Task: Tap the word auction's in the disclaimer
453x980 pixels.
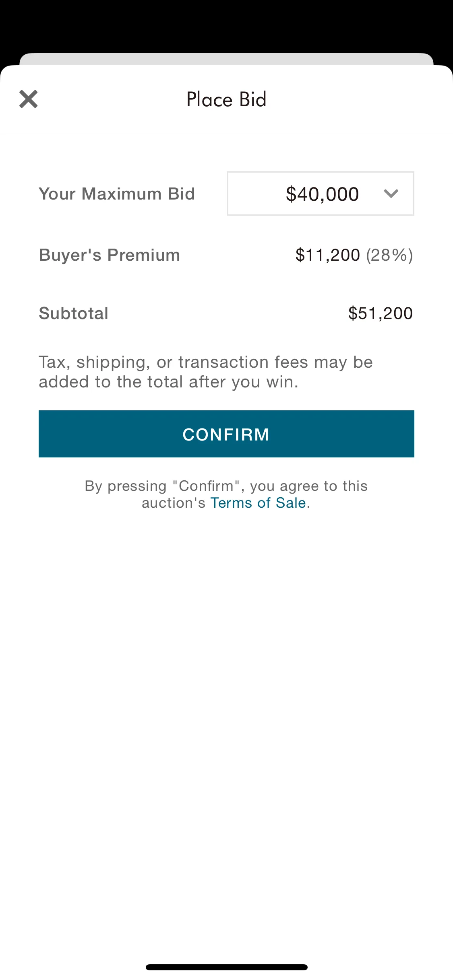Action: point(174,503)
